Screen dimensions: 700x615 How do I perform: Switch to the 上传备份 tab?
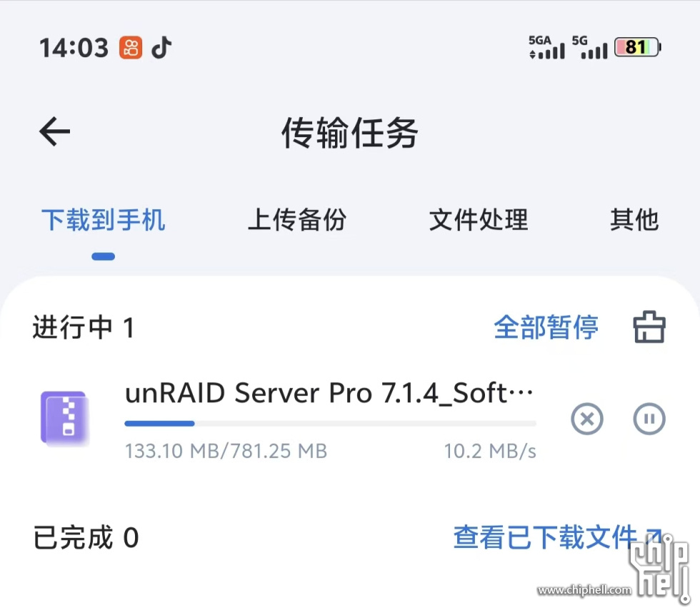coord(297,219)
